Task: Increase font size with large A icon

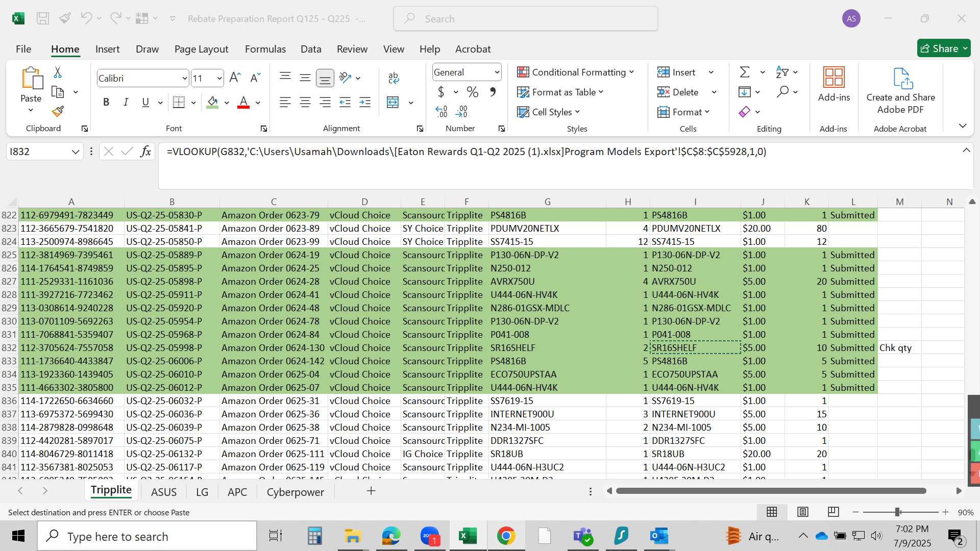Action: (x=235, y=78)
